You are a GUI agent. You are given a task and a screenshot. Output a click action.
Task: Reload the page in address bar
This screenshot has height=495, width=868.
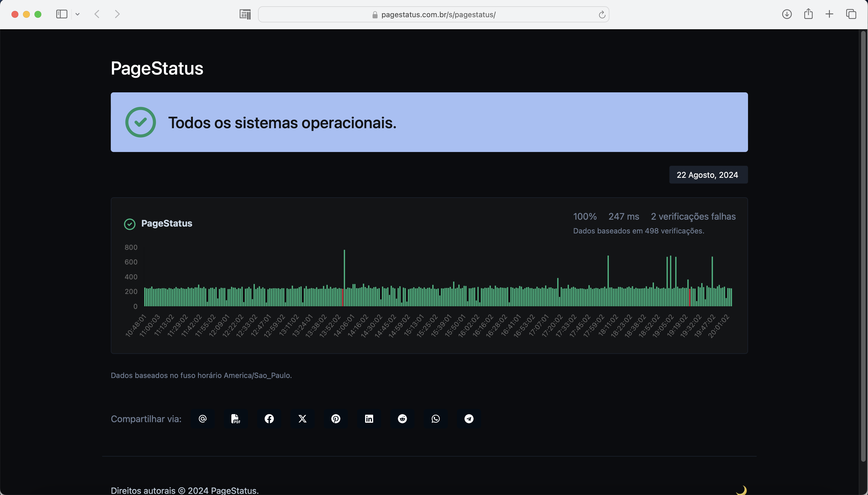(x=602, y=15)
